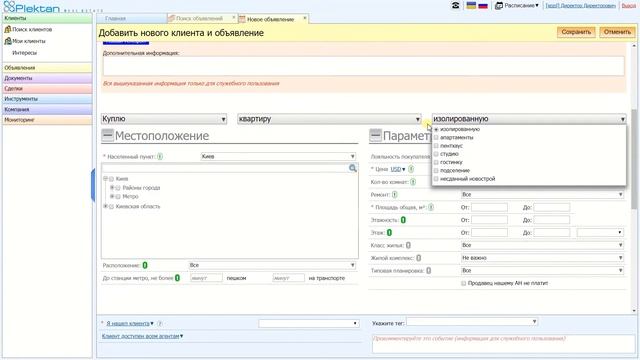640x360 pixels.
Task: Expand Метро tree node
Action: (112, 196)
